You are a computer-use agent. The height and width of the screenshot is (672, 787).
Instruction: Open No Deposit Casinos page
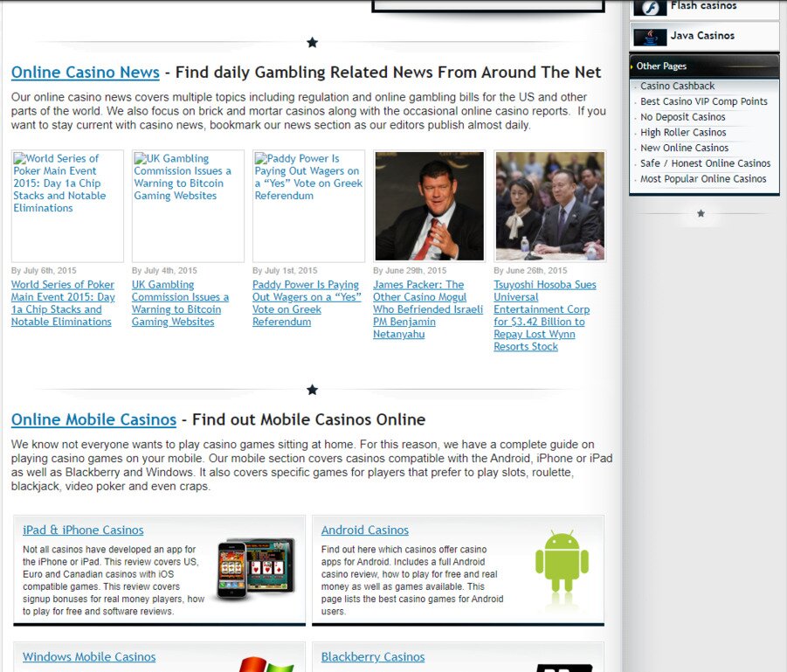coord(682,117)
